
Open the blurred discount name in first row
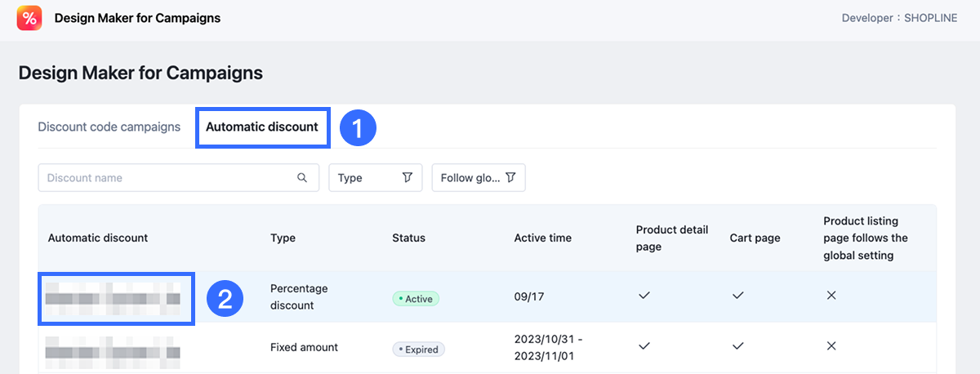coord(113,299)
